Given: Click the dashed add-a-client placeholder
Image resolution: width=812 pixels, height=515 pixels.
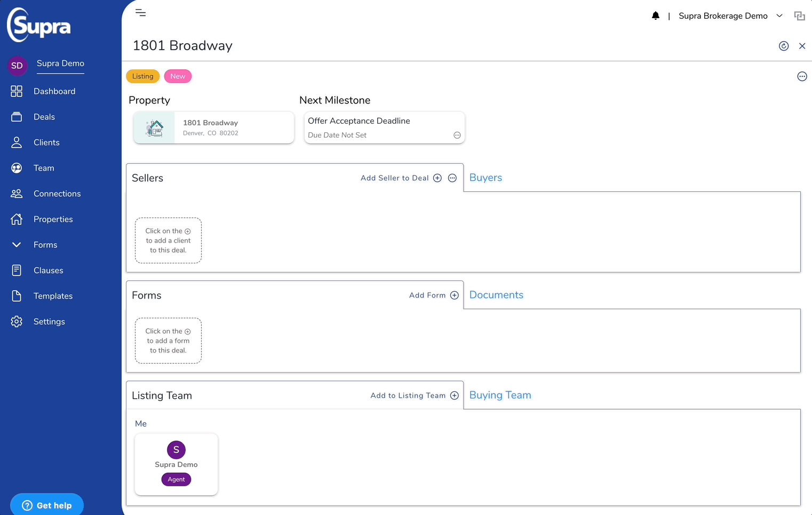Looking at the screenshot, I should (168, 240).
